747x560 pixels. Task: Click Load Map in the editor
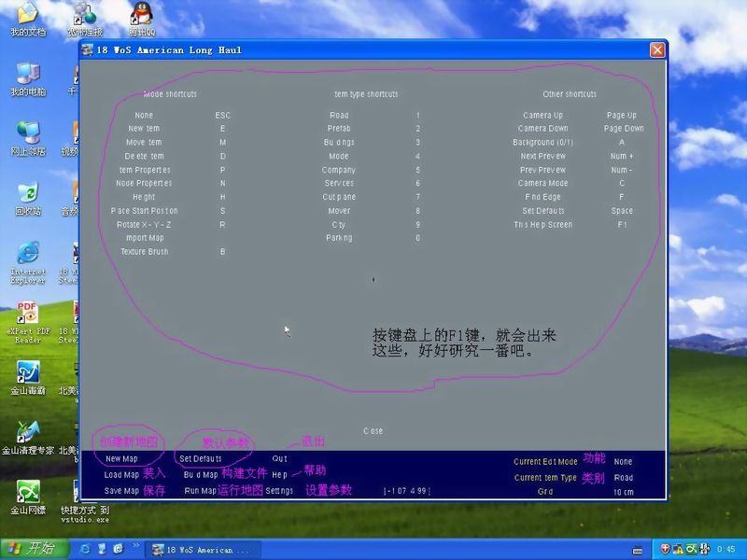click(121, 475)
